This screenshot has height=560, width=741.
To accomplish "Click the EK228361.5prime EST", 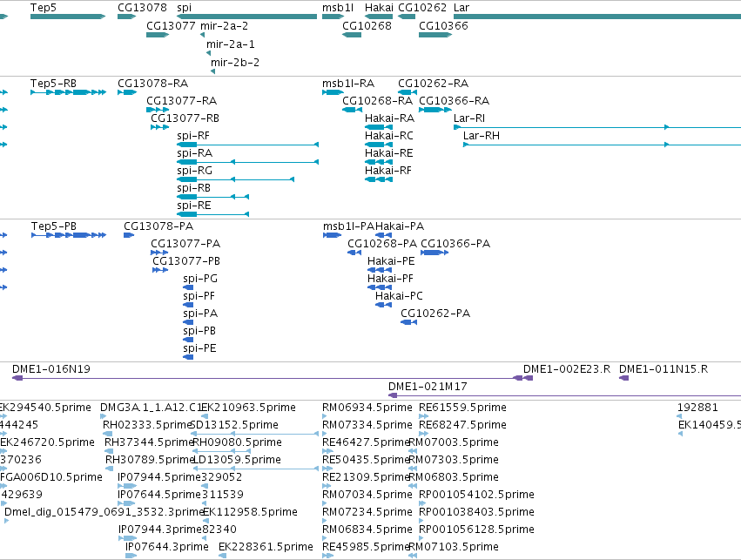I will (222, 556).
